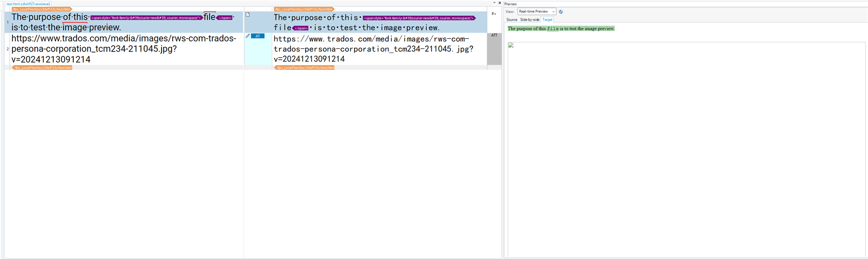Click the opening span tag in target segment 1
868x259 pixels.
click(x=419, y=18)
